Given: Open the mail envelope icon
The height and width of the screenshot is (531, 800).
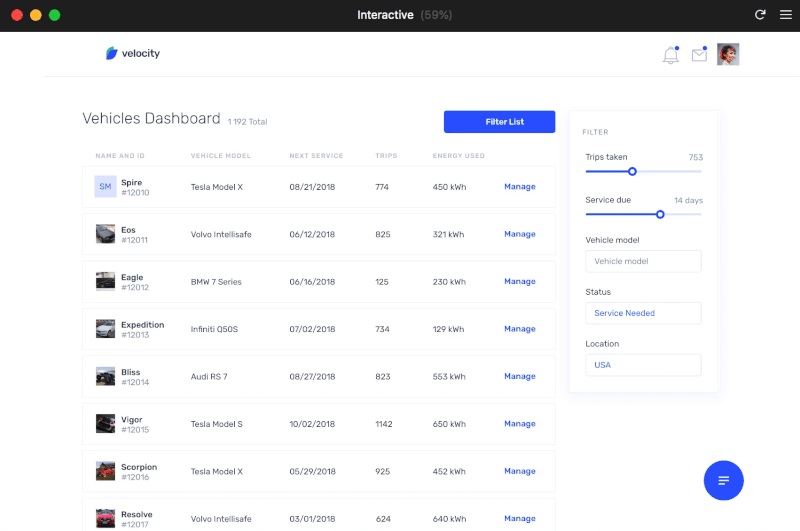Looking at the screenshot, I should pos(699,54).
